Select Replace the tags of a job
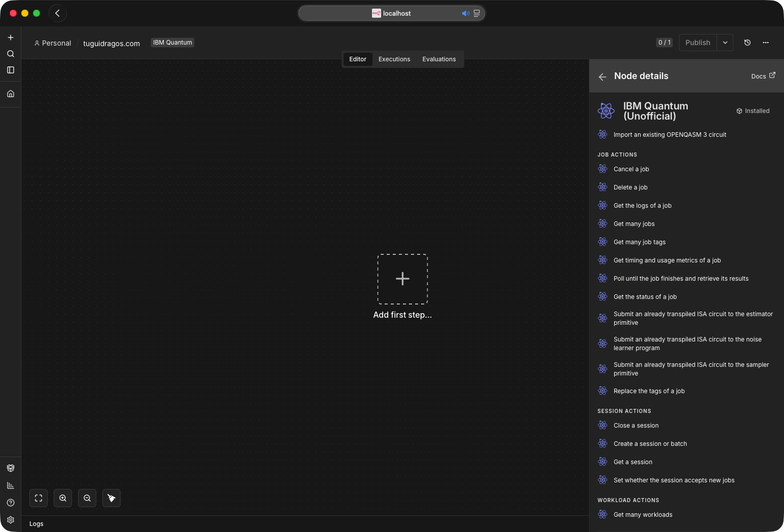This screenshot has height=532, width=784. coord(687,391)
